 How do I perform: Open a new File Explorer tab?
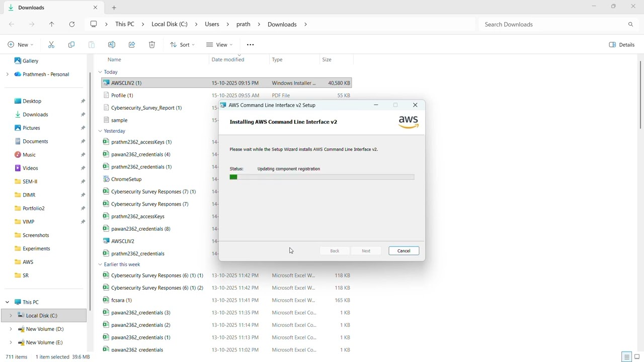(x=114, y=8)
